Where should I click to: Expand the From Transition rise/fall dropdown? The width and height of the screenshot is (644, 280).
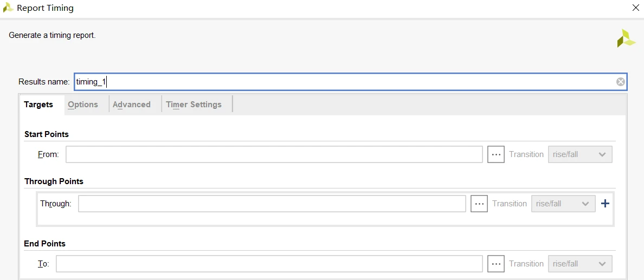coord(580,154)
